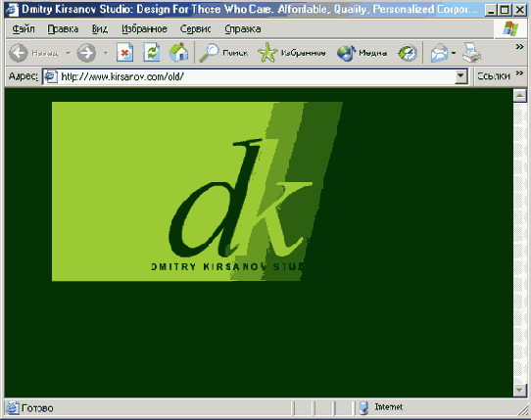Screen dimensions: 531x420
Task: Open the Избранное menu in the menu bar
Action: [144, 29]
